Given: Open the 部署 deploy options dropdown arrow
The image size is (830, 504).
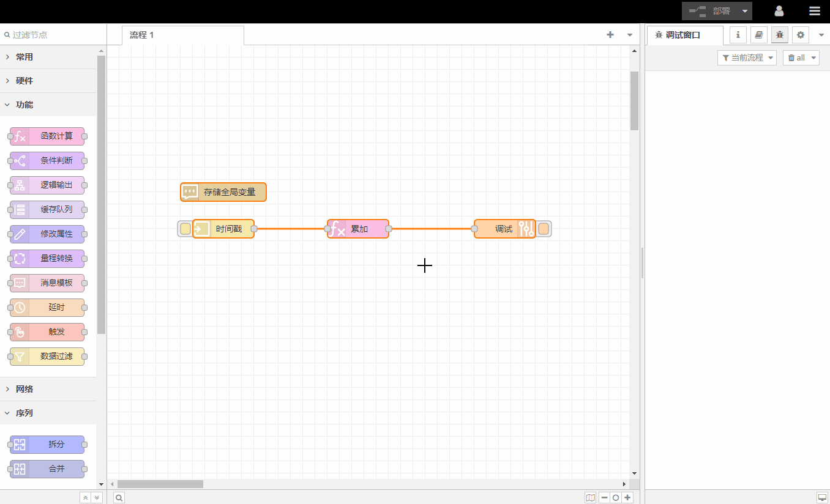Looking at the screenshot, I should point(745,11).
